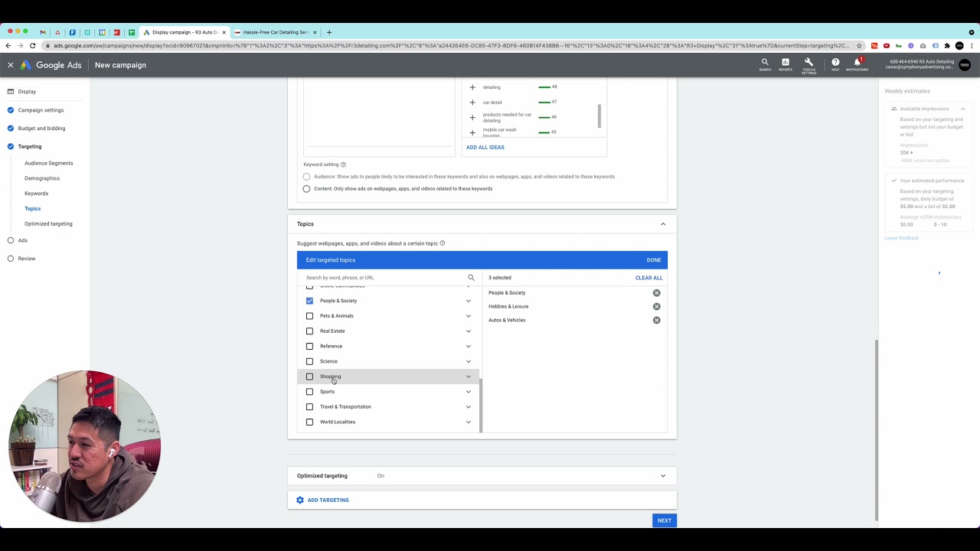
Task: Open the Search tool in Google Ads header
Action: [x=765, y=63]
